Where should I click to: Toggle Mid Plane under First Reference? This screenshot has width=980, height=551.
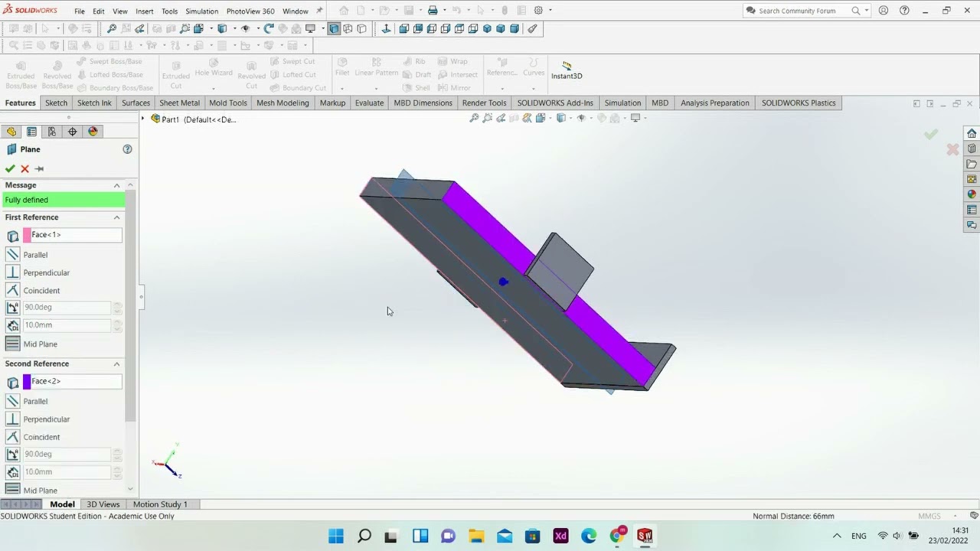coord(12,344)
